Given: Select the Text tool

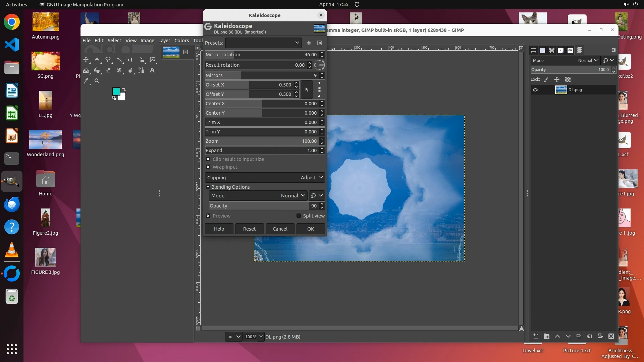Looking at the screenshot, I should [152, 70].
